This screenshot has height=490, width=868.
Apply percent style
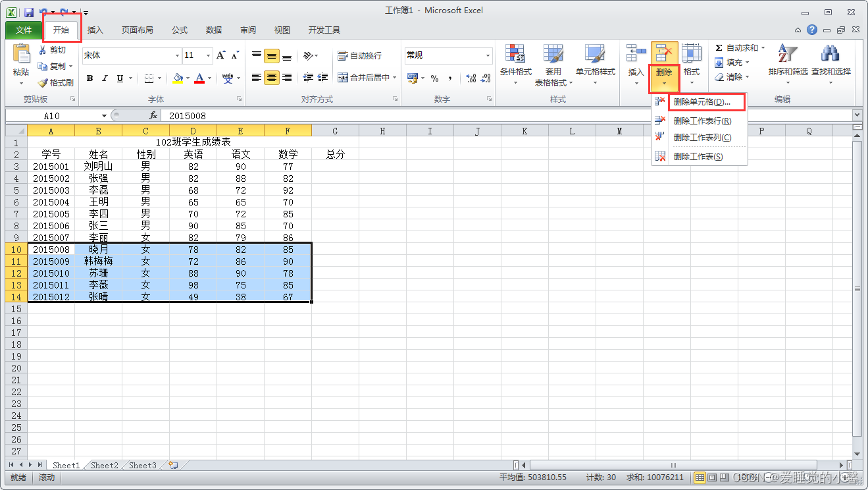click(434, 78)
